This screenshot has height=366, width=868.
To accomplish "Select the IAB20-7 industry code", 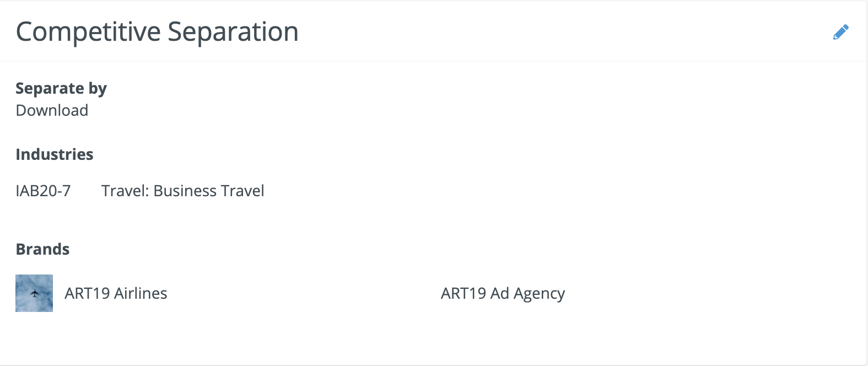I will (43, 191).
